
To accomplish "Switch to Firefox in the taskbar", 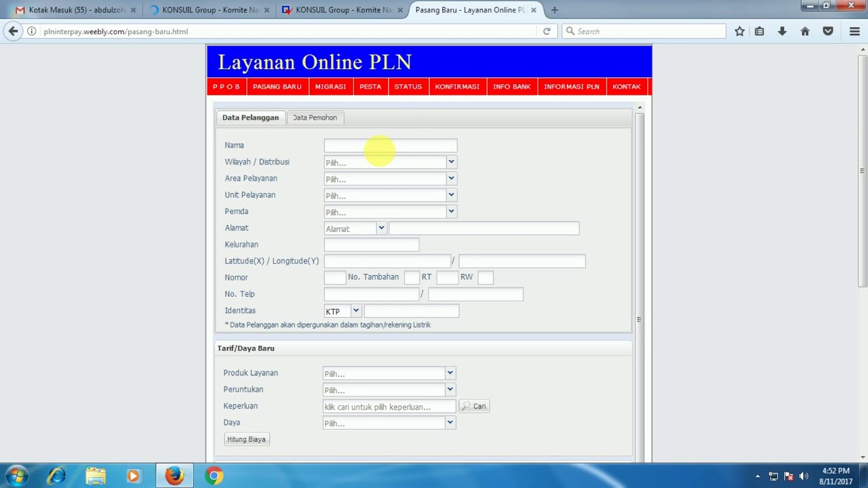I will [x=174, y=476].
